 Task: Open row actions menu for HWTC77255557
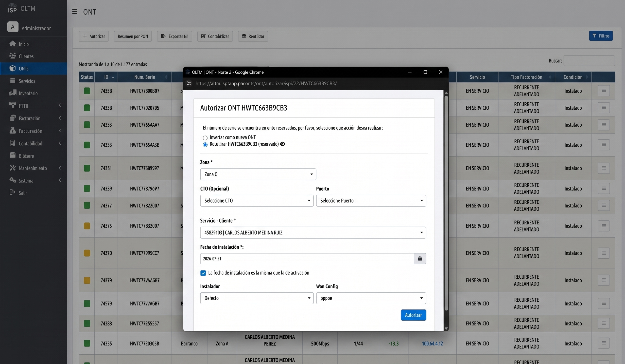coord(603,323)
